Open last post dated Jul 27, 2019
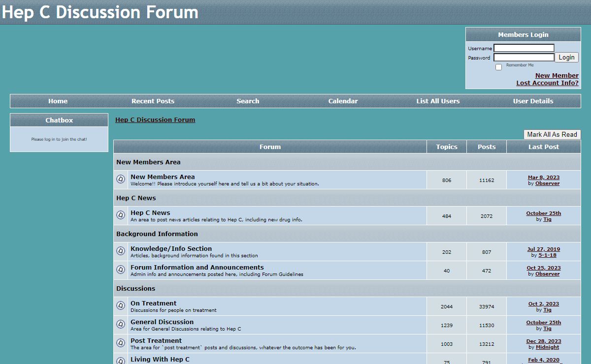Screen dimensions: 591x364 544,249
